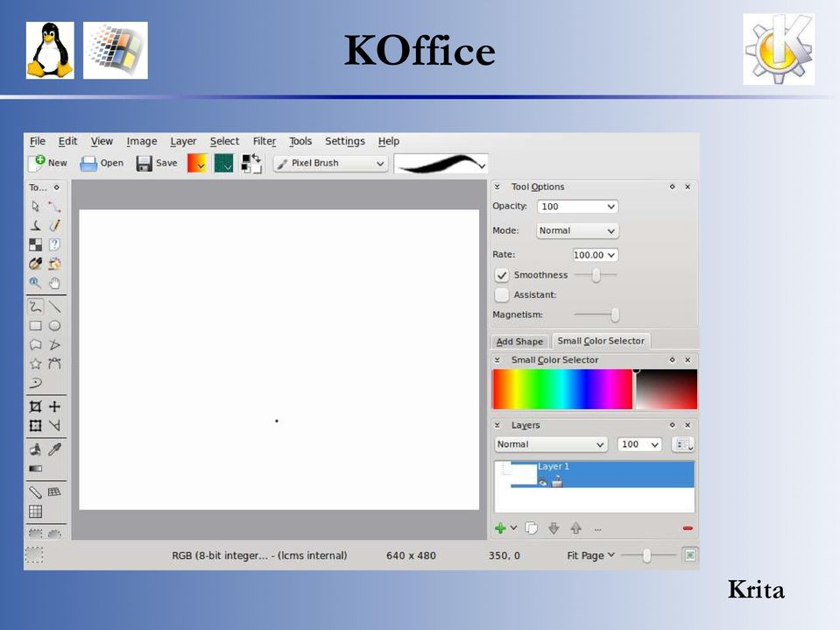Switch to the Small Color Selector tab
Image resolution: width=840 pixels, height=630 pixels.
click(601, 341)
